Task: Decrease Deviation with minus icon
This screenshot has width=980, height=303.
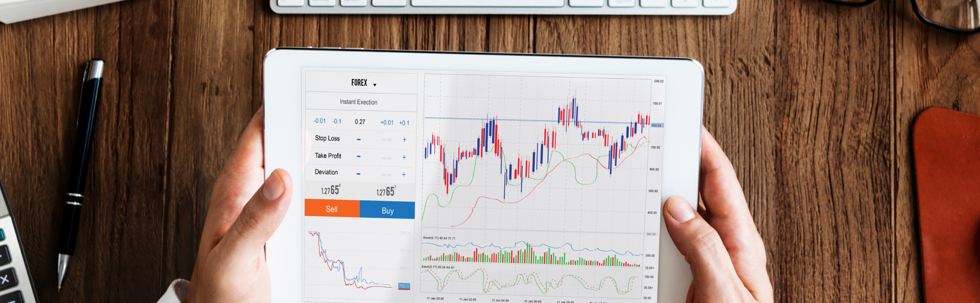Action: point(358,174)
